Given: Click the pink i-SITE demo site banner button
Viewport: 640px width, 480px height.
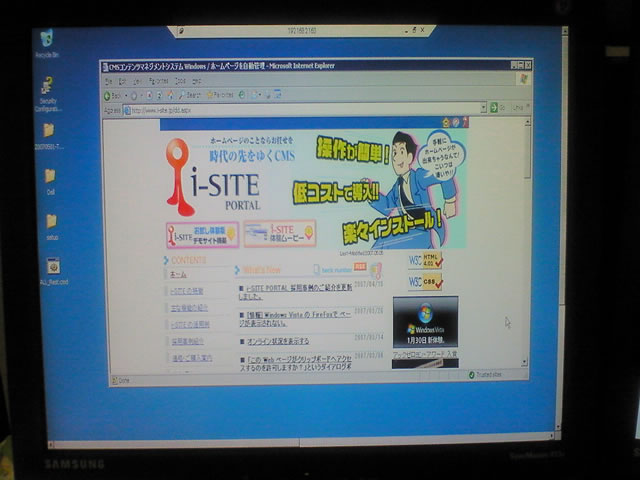Looking at the screenshot, I should coord(202,235).
